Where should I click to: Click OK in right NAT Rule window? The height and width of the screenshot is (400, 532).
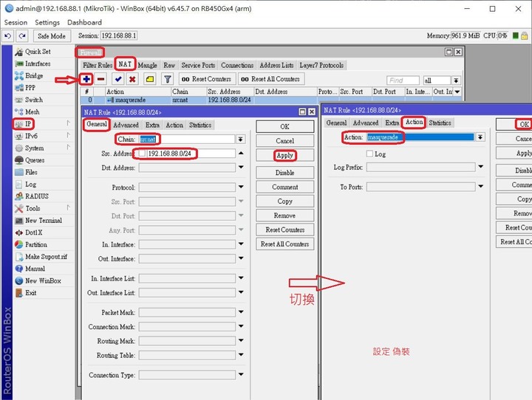[x=515, y=125]
